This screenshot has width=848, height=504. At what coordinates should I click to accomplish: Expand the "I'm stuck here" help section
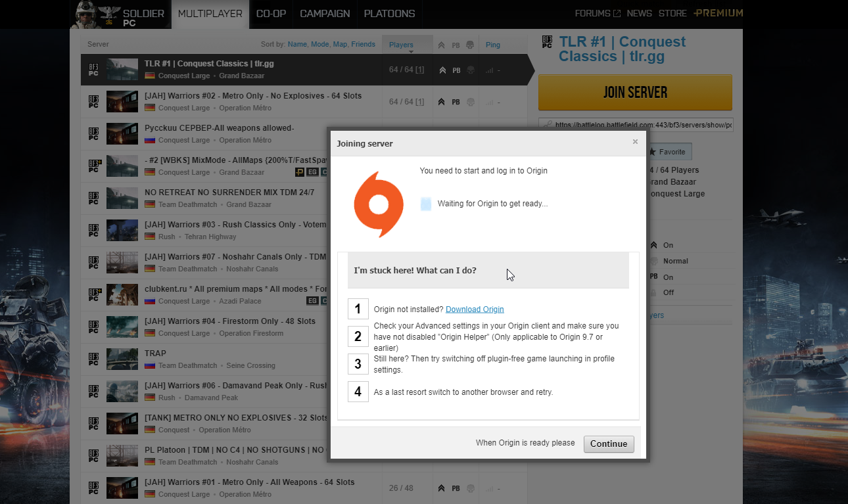click(x=488, y=271)
